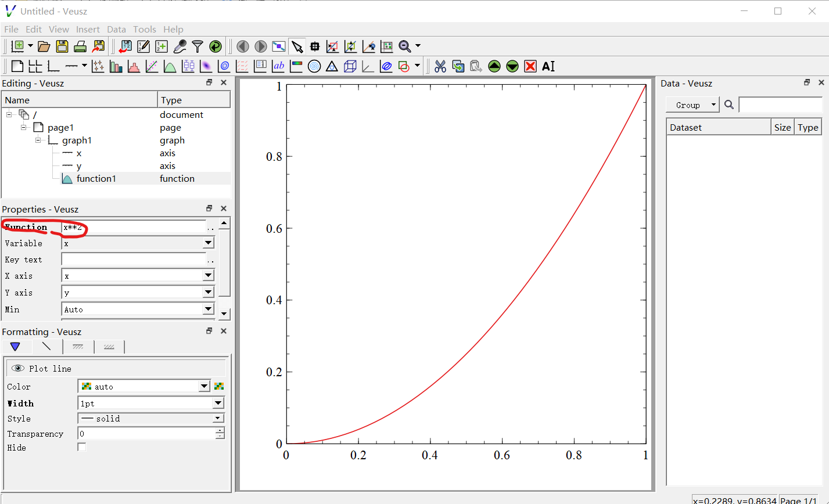Open the Variable dropdown

[x=209, y=243]
